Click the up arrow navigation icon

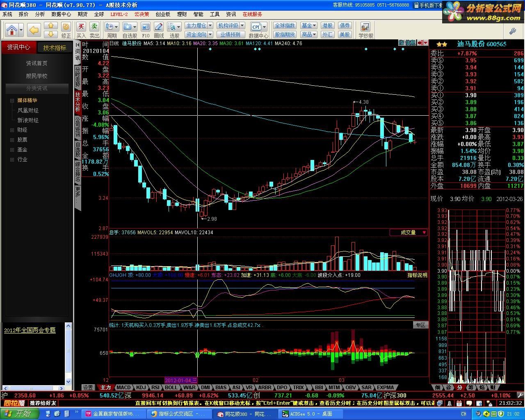51,26
